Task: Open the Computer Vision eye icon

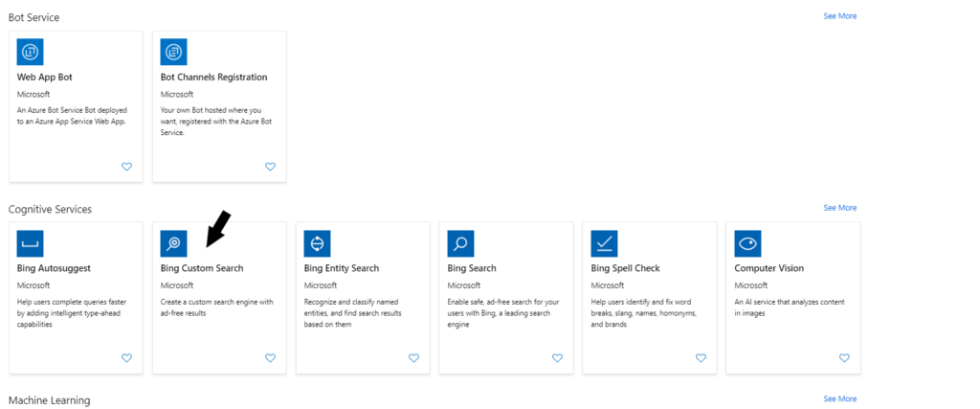Action: 748,243
